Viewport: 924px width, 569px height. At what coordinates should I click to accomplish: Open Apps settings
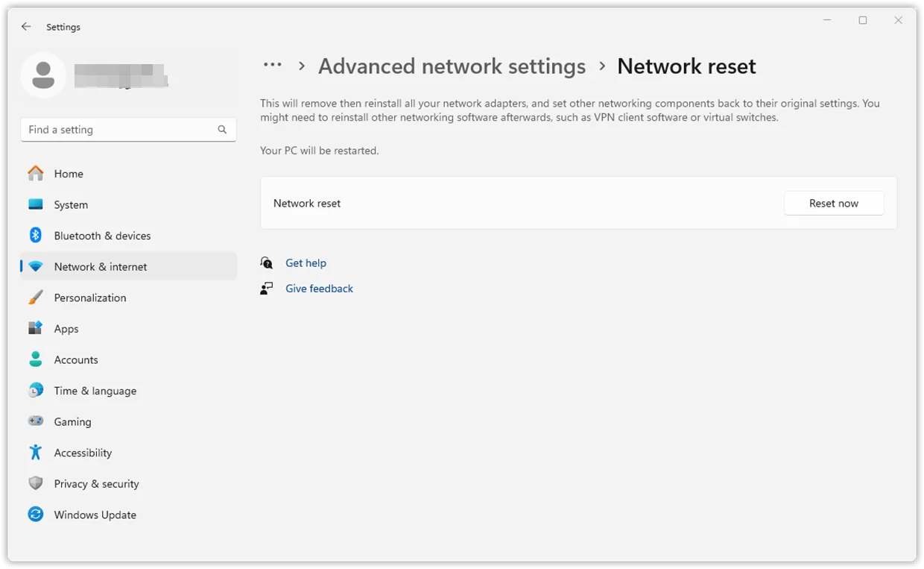pos(128,328)
